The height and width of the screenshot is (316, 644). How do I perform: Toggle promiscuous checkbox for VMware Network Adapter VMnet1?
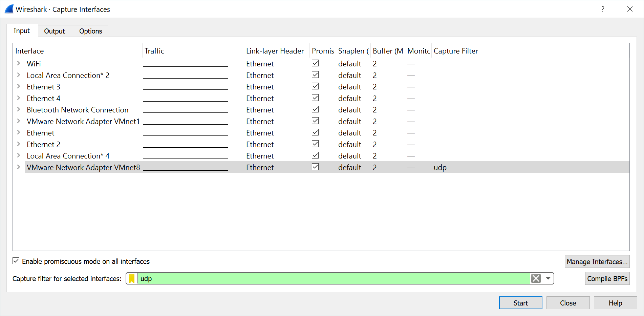point(315,121)
